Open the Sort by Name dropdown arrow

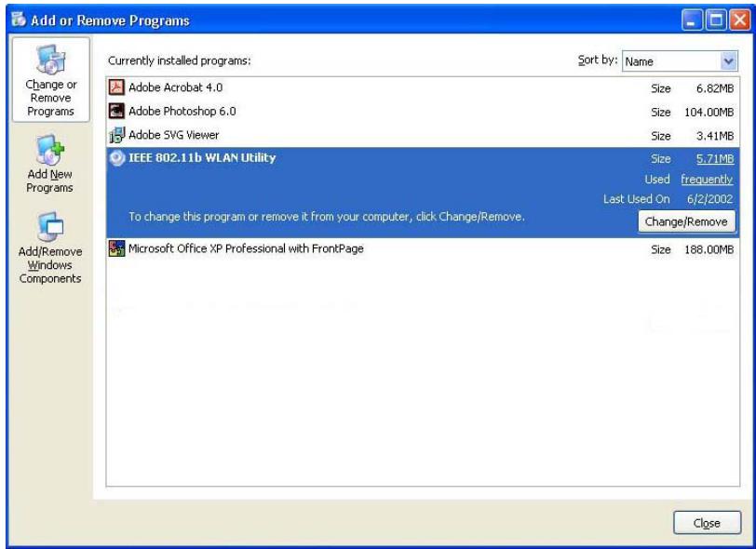(728, 61)
